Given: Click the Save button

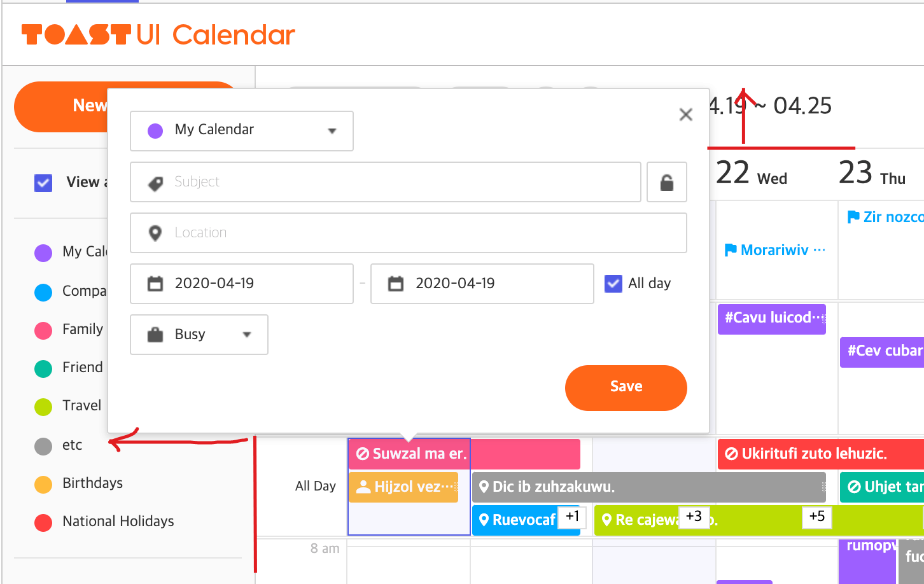Looking at the screenshot, I should tap(626, 387).
